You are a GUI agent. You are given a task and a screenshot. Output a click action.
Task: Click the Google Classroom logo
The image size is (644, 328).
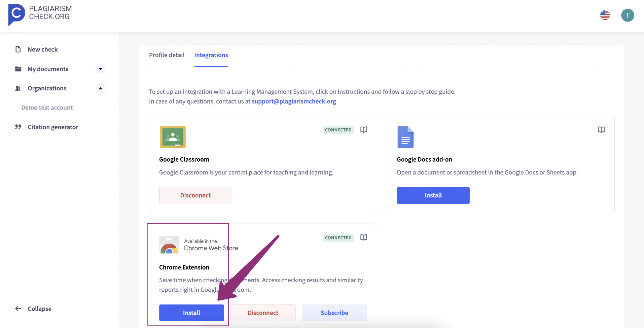(x=173, y=137)
